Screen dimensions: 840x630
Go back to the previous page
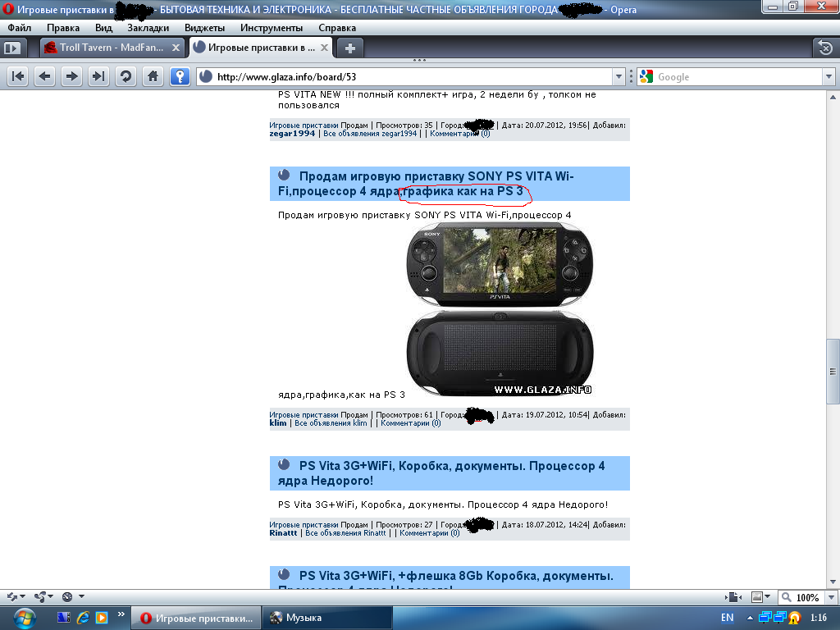click(45, 76)
